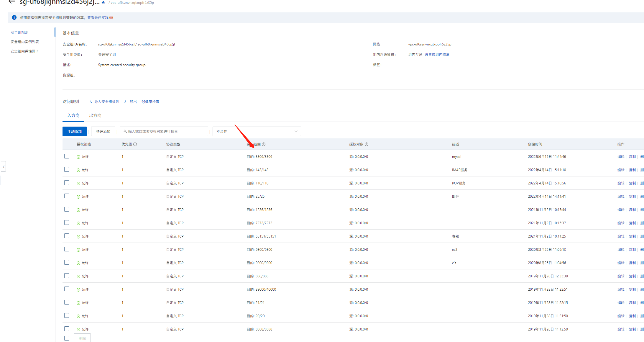This screenshot has height=342, width=644.
Task: Click the export download icon
Action: (126, 102)
